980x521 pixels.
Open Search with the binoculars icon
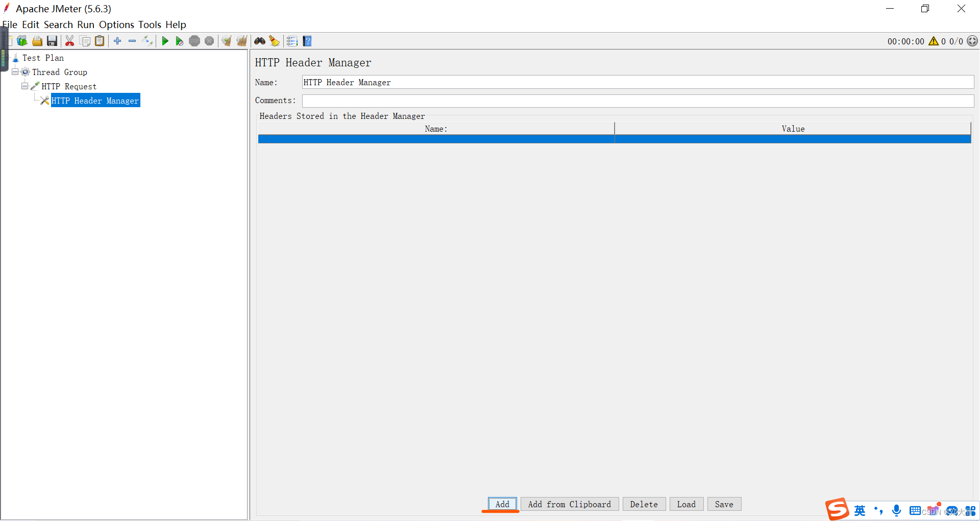[260, 41]
